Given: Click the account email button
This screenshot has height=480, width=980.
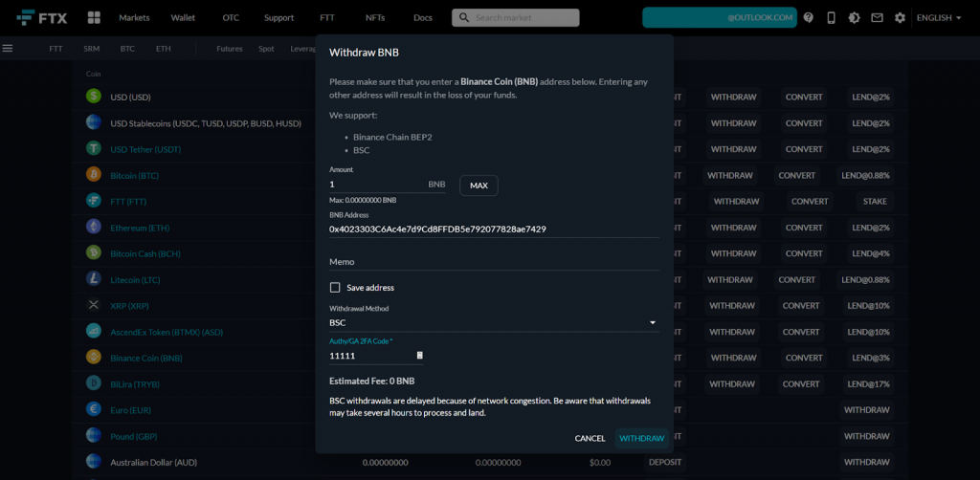Looking at the screenshot, I should 720,17.
